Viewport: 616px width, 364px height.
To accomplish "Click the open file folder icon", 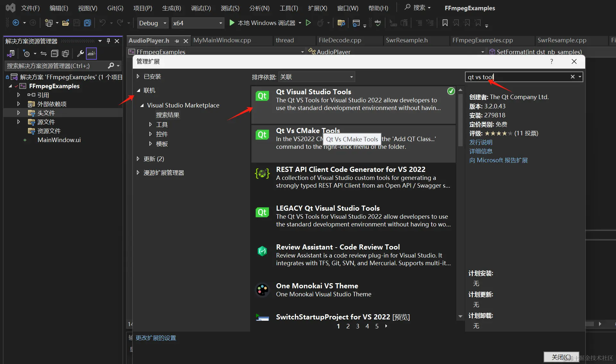I will [x=66, y=23].
